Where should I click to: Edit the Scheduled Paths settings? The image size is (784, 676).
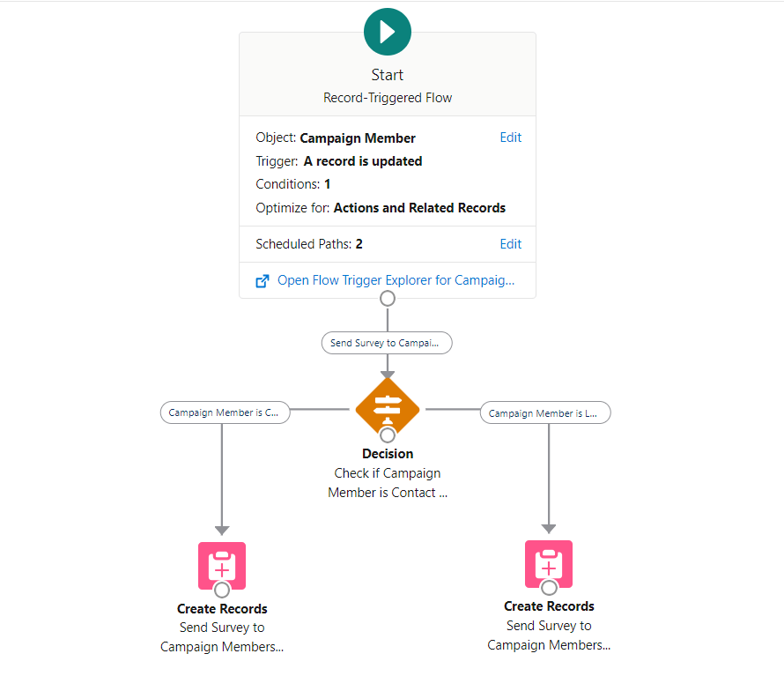click(x=510, y=244)
